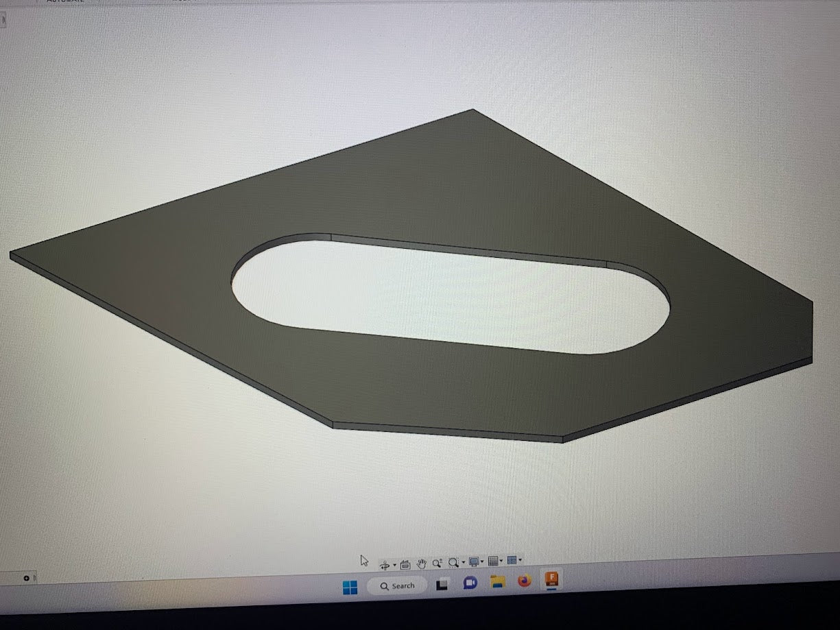Screen dimensions: 840x630
Task: Click the Look At tool icon
Action: click(405, 564)
